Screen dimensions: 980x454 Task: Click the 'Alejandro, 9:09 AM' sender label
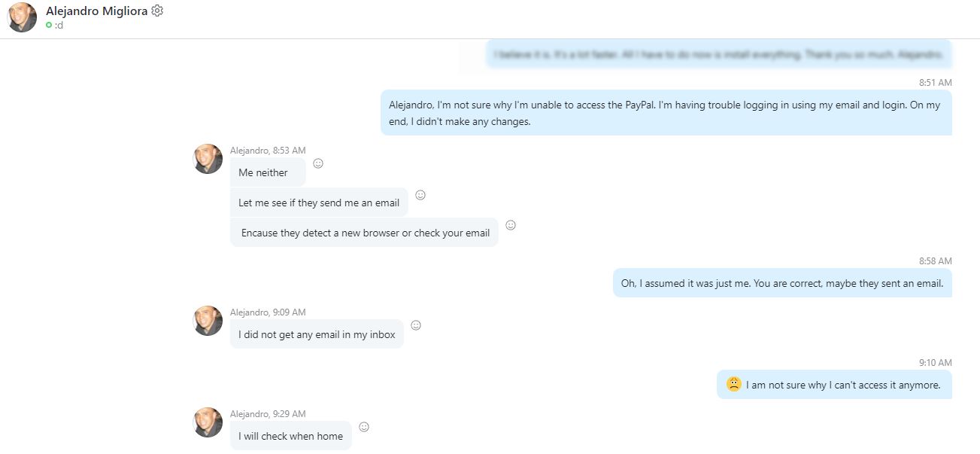click(268, 312)
